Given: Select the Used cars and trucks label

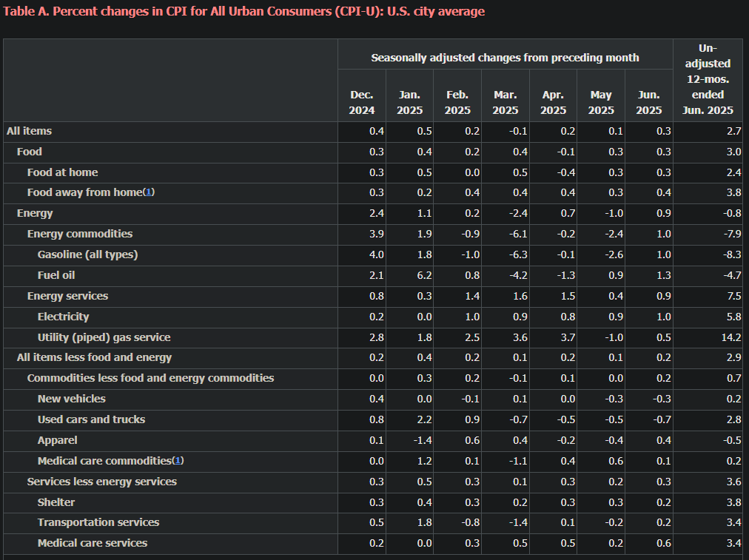Looking at the screenshot, I should (91, 419).
